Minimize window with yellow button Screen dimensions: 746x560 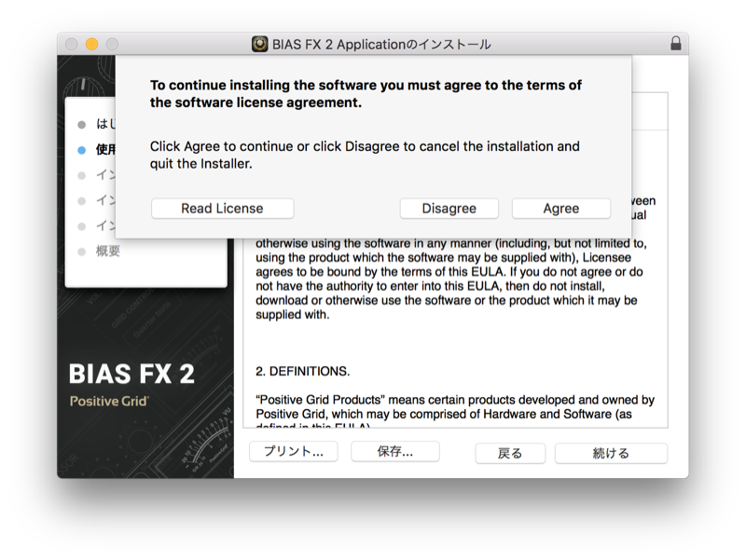pyautogui.click(x=91, y=44)
